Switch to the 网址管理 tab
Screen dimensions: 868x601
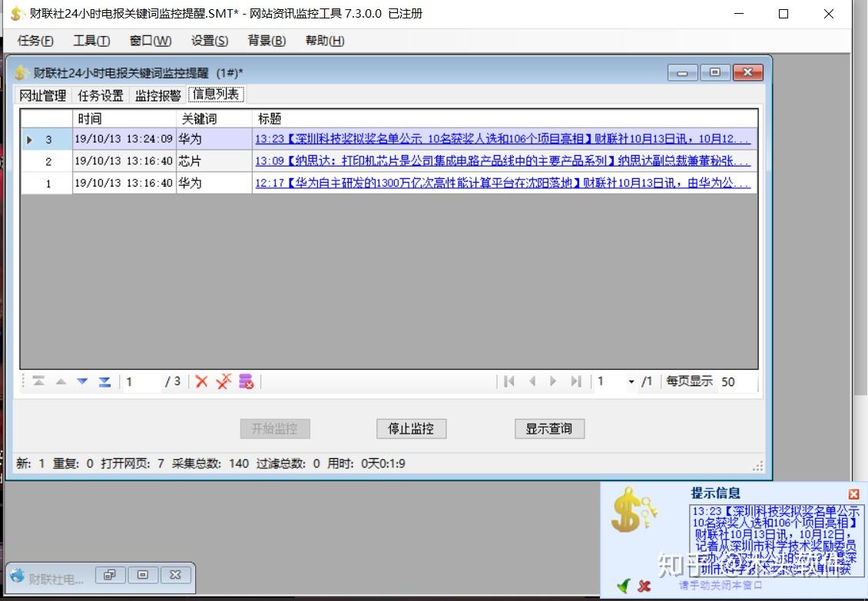[42, 95]
